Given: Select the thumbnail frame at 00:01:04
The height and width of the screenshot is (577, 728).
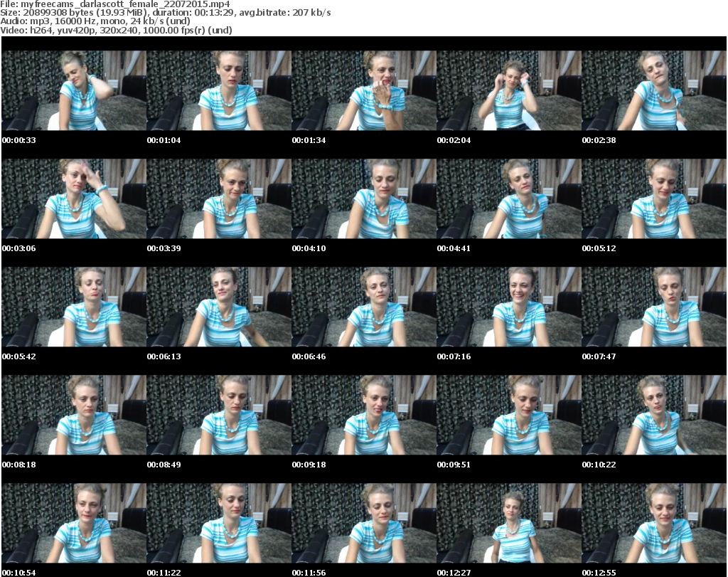Looking at the screenshot, I should 219,90.
